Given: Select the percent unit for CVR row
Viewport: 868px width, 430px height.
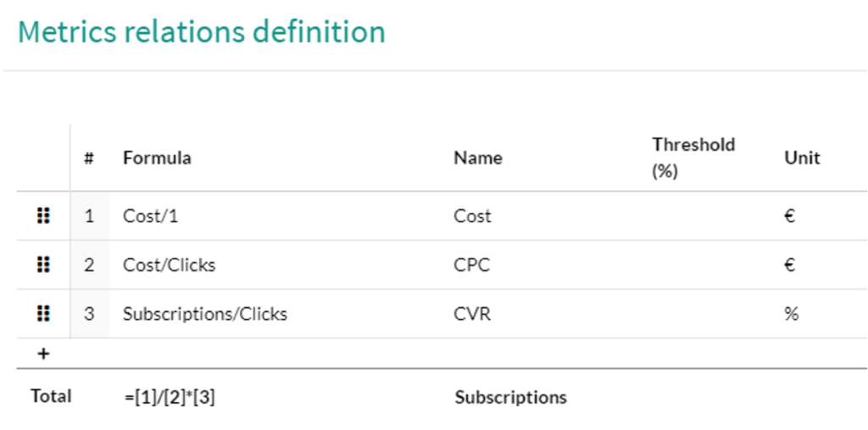Looking at the screenshot, I should pyautogui.click(x=791, y=314).
